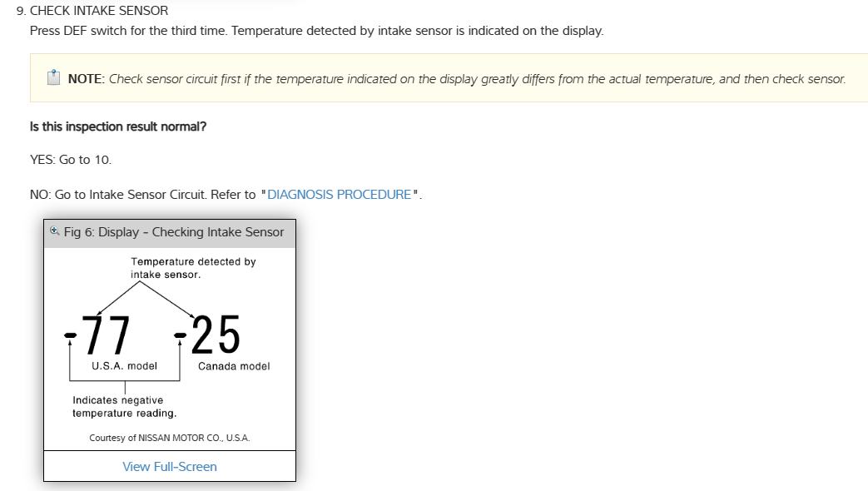Click the CHECK INTAKE SENSOR step heading
Viewport: 868px width, 491px height.
(x=98, y=11)
